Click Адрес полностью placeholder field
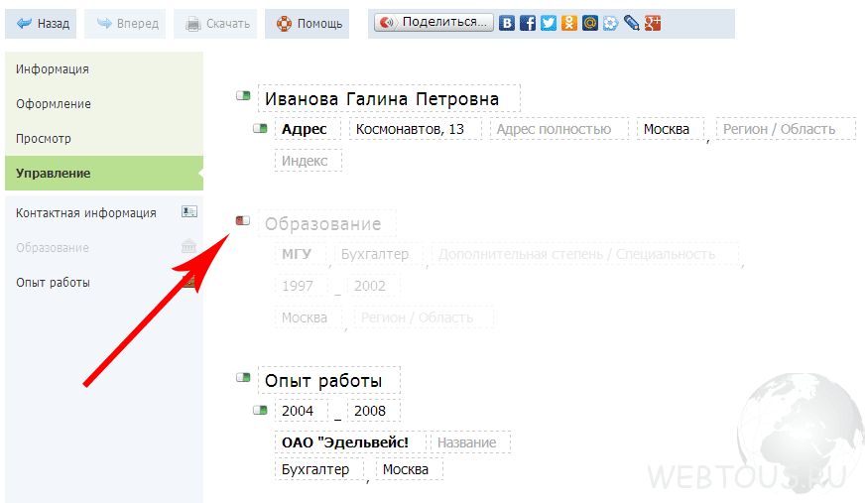Screen dimensions: 868x503 pos(559,129)
